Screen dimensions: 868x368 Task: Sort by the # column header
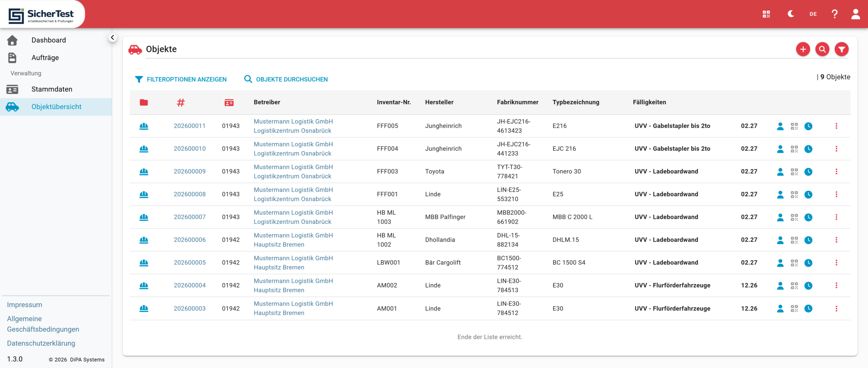181,102
